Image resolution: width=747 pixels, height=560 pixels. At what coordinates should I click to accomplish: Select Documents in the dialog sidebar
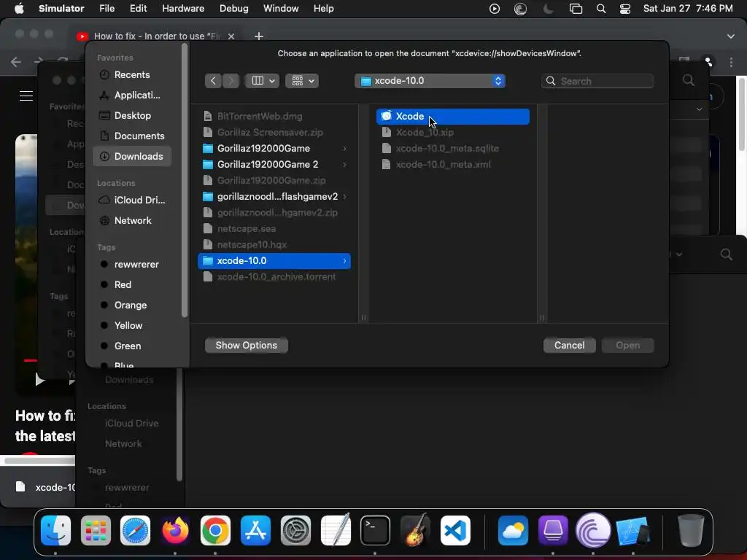pos(132,136)
